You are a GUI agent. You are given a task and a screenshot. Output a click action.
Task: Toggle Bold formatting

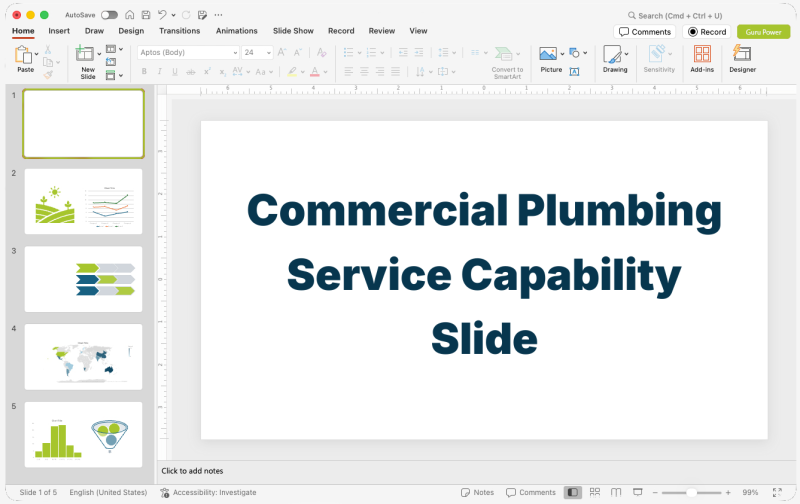click(x=144, y=71)
